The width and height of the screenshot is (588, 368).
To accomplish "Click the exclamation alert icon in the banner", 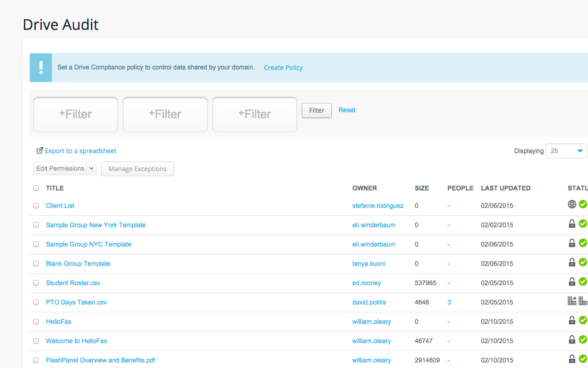I will click(41, 68).
